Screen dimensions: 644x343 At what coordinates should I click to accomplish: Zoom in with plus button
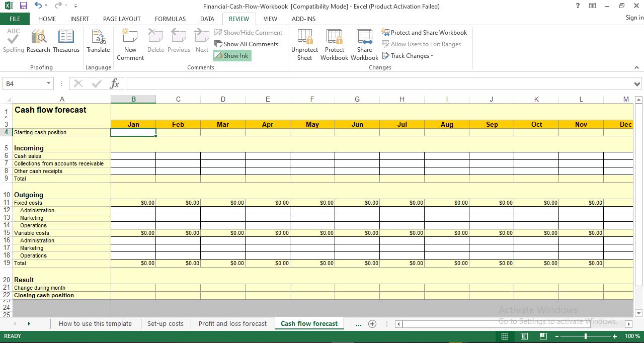click(615, 336)
